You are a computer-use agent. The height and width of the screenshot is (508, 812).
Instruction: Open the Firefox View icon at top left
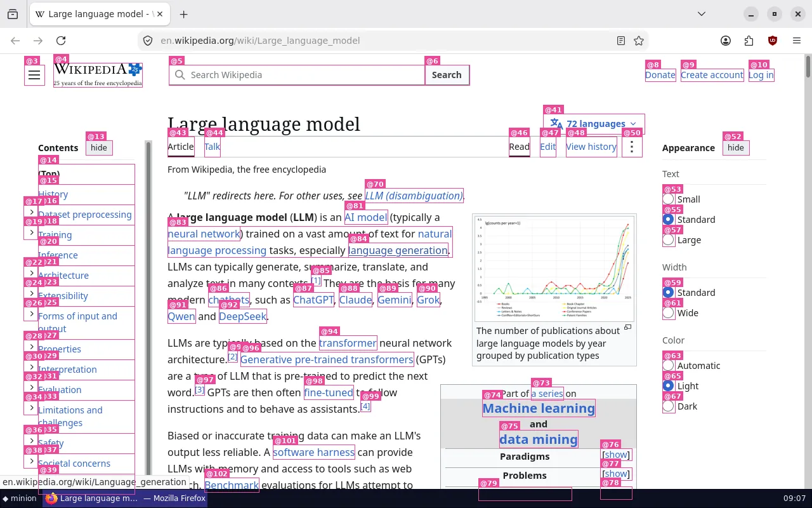point(13,14)
